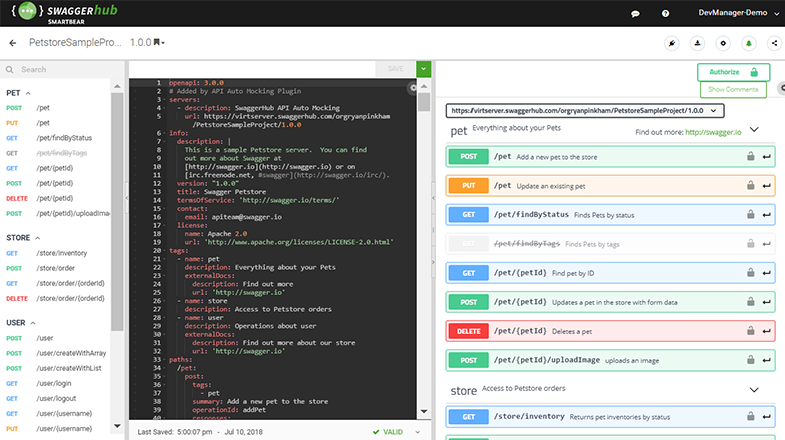785x440 pixels.
Task: Click lock icon on DELETE /pet/{petId} row
Action: coord(750,330)
